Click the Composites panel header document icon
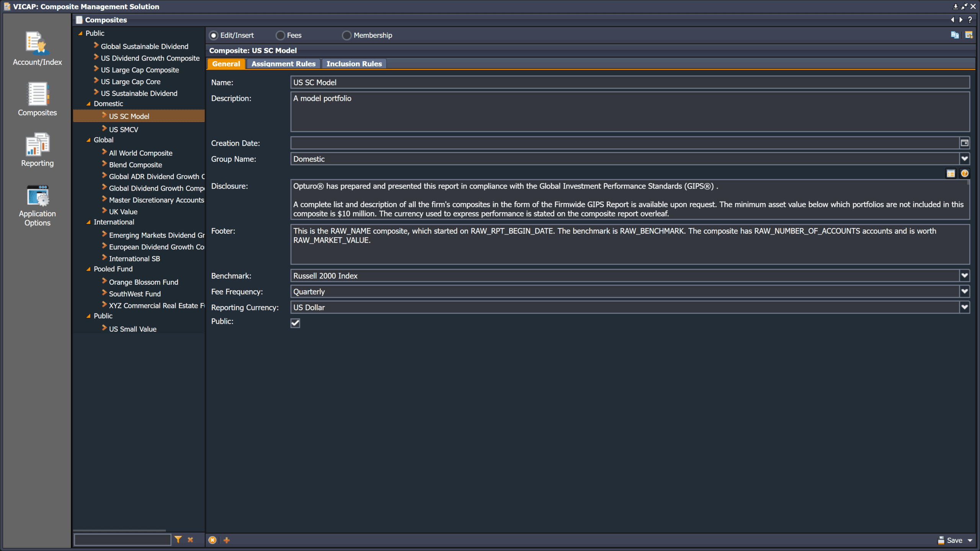The height and width of the screenshot is (551, 980). pyautogui.click(x=79, y=20)
